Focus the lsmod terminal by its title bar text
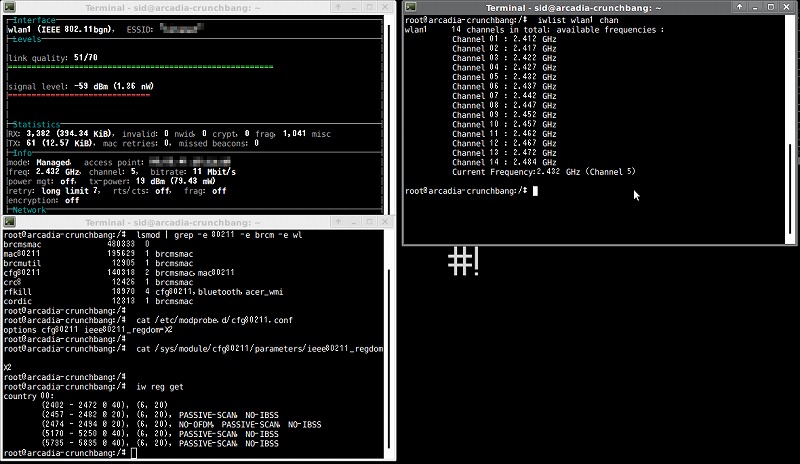Viewport: 800px width, 464px height. (173, 223)
